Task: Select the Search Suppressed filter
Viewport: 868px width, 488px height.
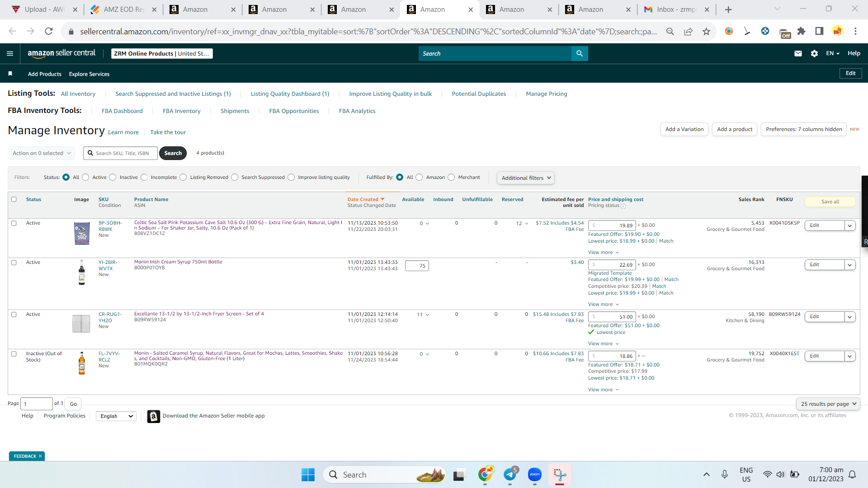Action: coord(235,177)
